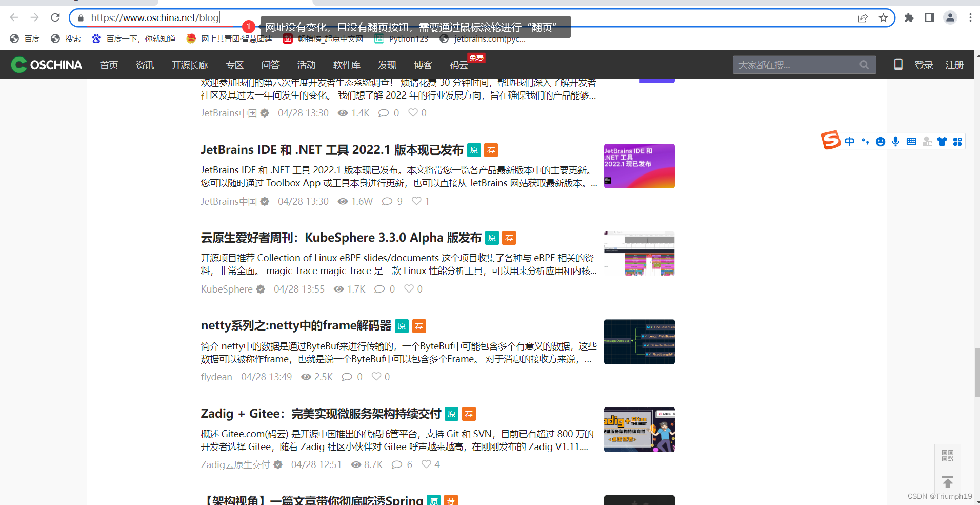Toggle Sogou Chinese/English mode 中 icon
This screenshot has height=505, width=980.
(x=850, y=142)
